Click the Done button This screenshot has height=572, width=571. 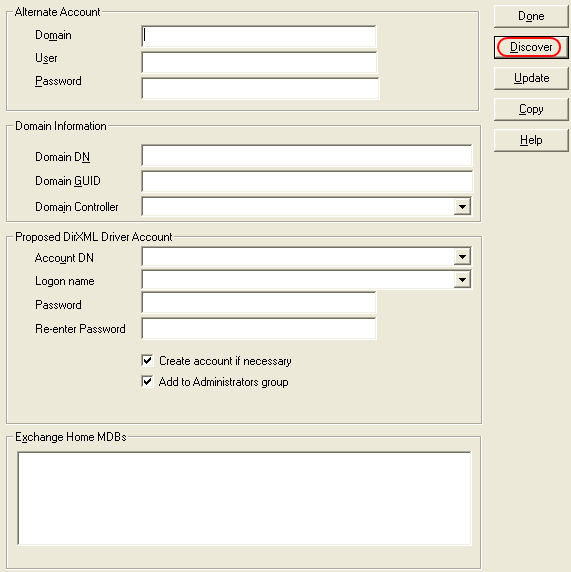531,16
